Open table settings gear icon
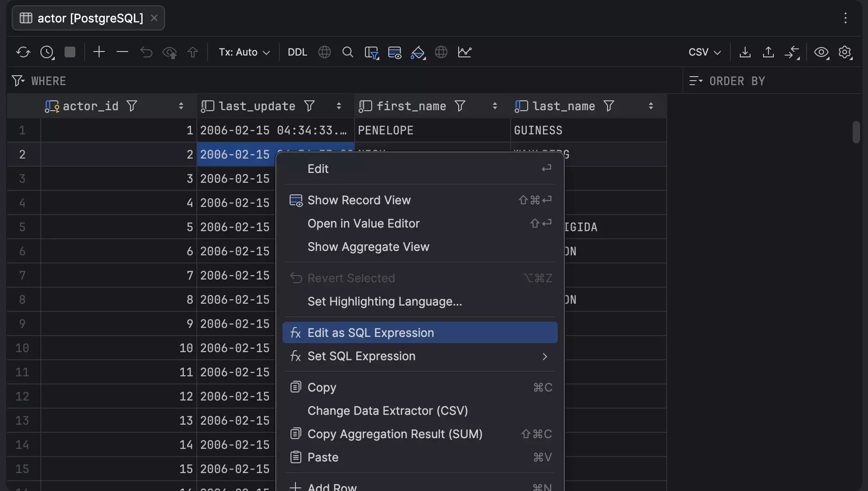The width and height of the screenshot is (868, 491). tap(845, 52)
